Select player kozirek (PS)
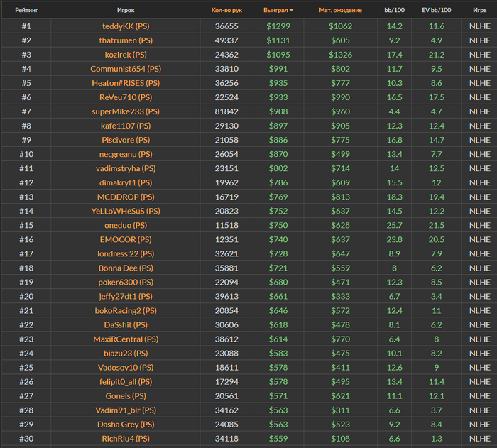Viewport: 497px width, 448px height. [x=126, y=55]
